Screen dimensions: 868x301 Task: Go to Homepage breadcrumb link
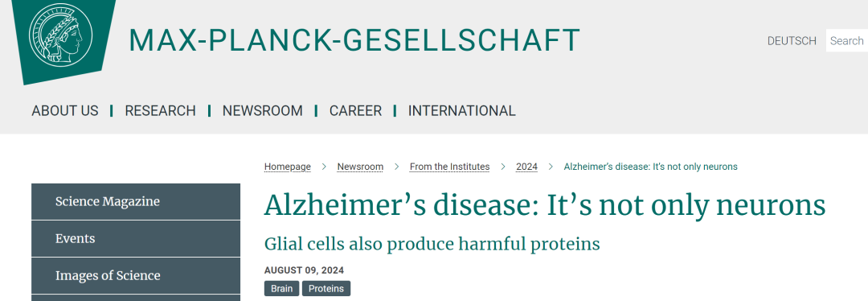coord(287,167)
